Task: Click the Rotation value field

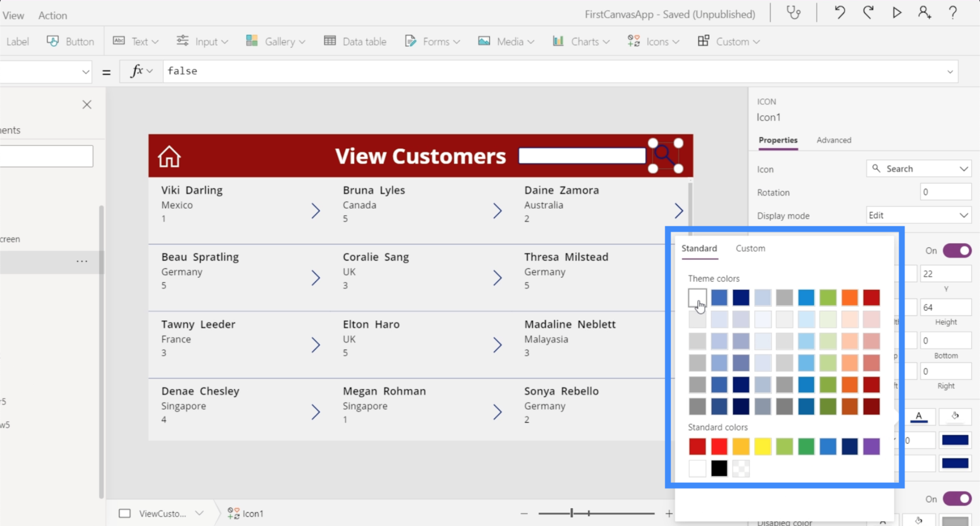Action: [x=946, y=192]
